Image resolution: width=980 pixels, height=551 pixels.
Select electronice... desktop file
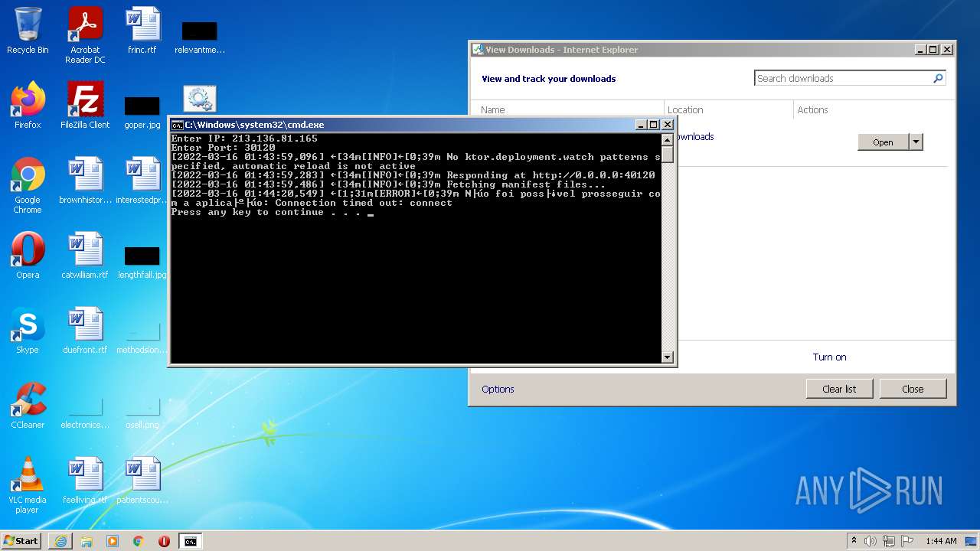point(85,412)
